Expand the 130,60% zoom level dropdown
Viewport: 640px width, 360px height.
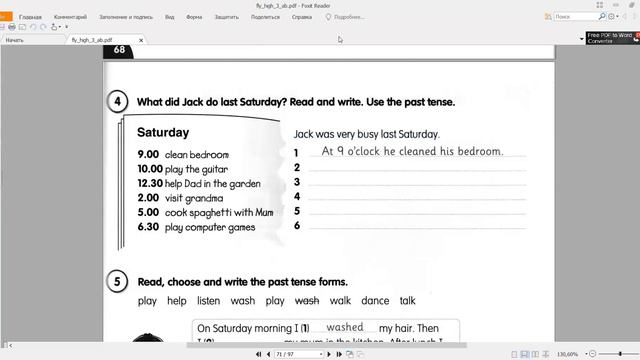pyautogui.click(x=587, y=354)
